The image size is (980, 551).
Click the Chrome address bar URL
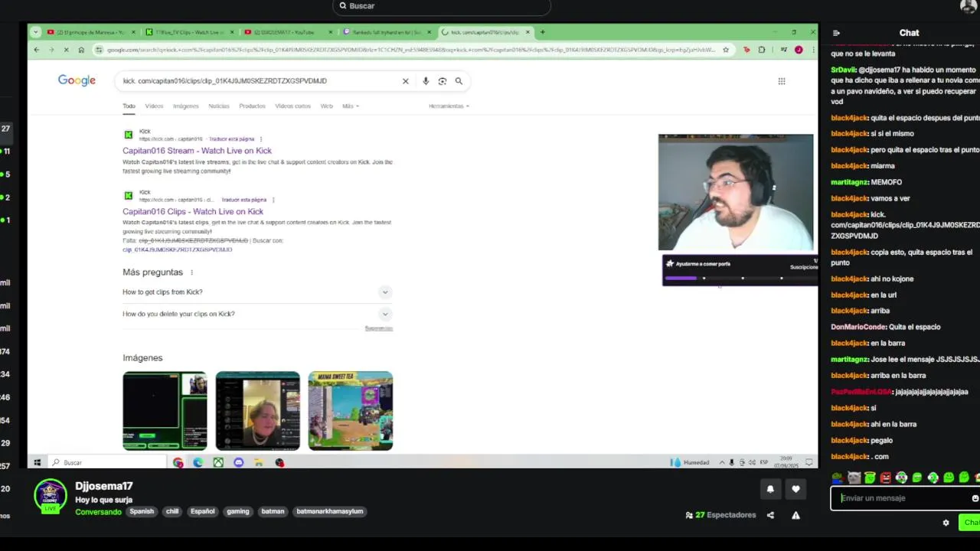(410, 50)
